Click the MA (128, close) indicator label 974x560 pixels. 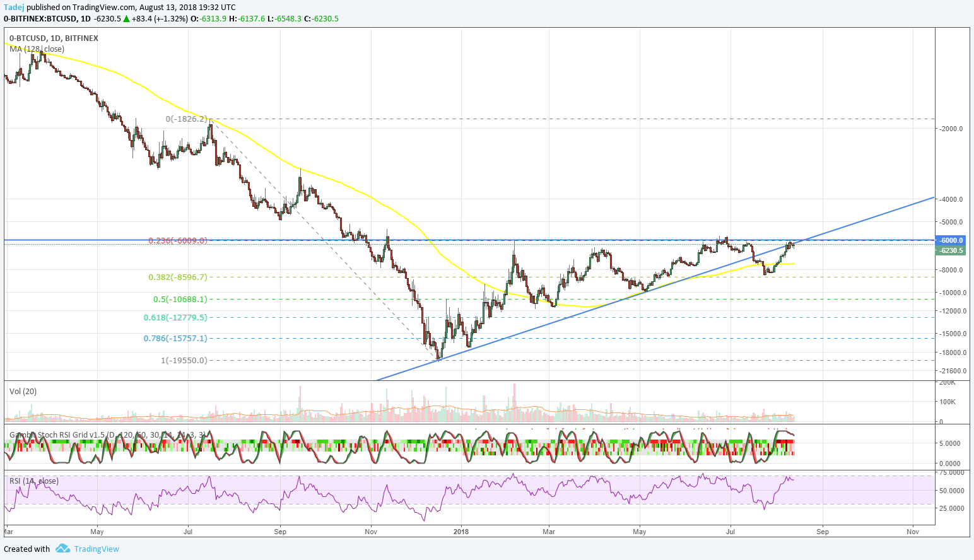[37, 49]
